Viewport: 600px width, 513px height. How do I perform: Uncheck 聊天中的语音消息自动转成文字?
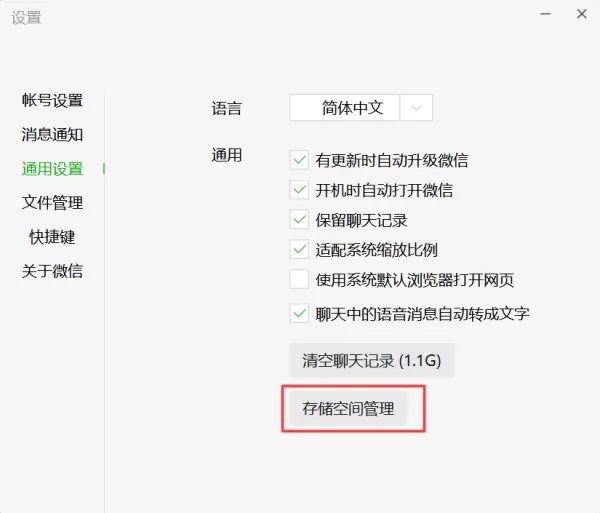pyautogui.click(x=299, y=314)
